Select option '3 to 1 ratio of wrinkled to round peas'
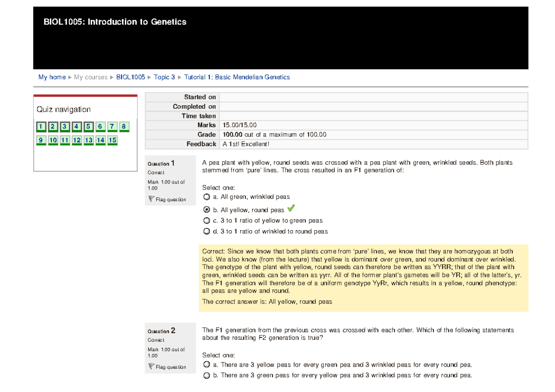Screen dimensions: 555x392 pos(206,231)
